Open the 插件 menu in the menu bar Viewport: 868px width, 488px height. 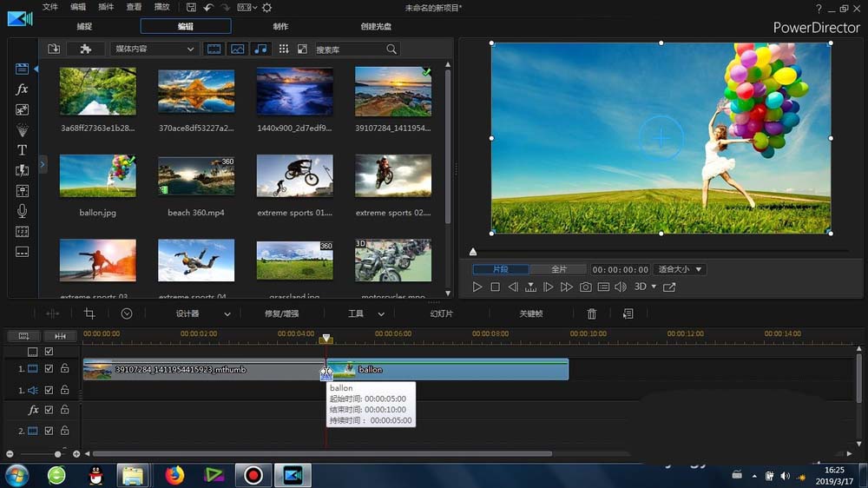tap(106, 7)
